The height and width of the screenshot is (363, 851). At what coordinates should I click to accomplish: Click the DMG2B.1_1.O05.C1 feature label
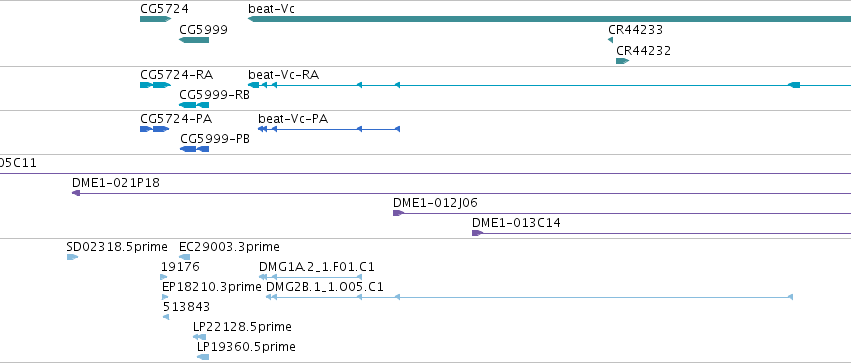pos(325,286)
